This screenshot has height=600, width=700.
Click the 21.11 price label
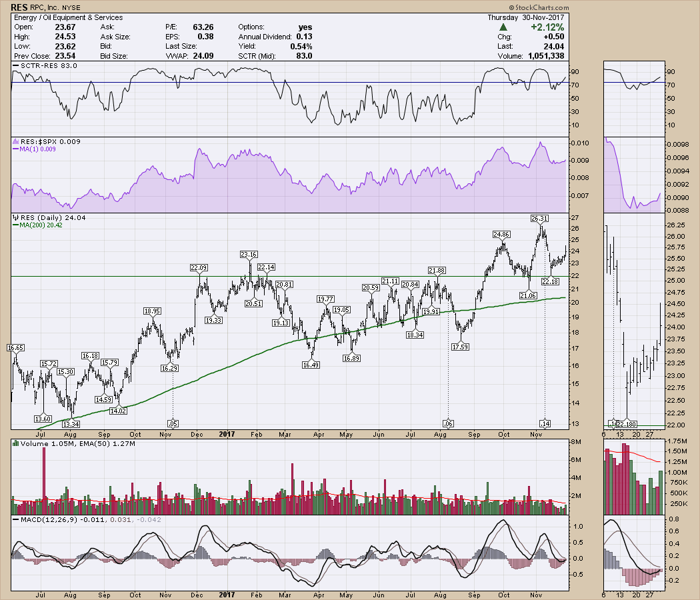click(x=390, y=281)
